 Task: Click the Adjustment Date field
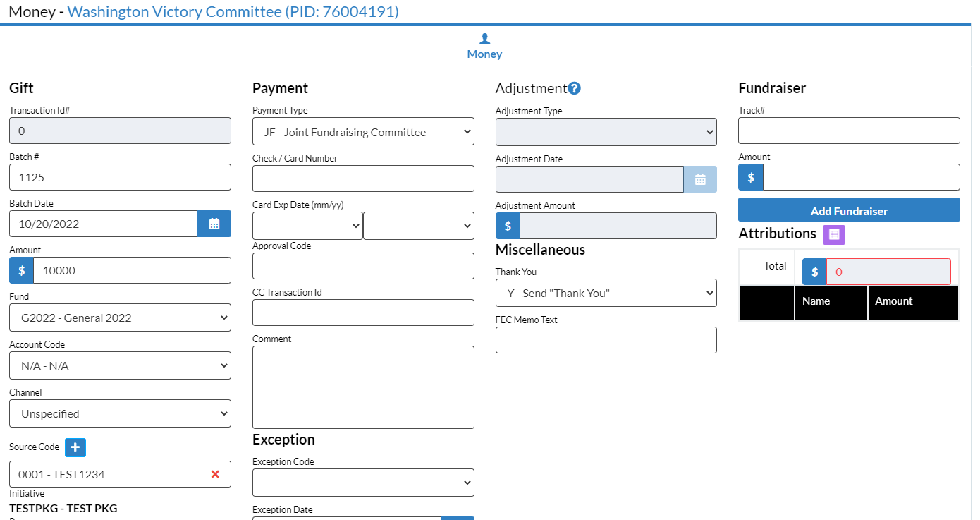pyautogui.click(x=589, y=179)
